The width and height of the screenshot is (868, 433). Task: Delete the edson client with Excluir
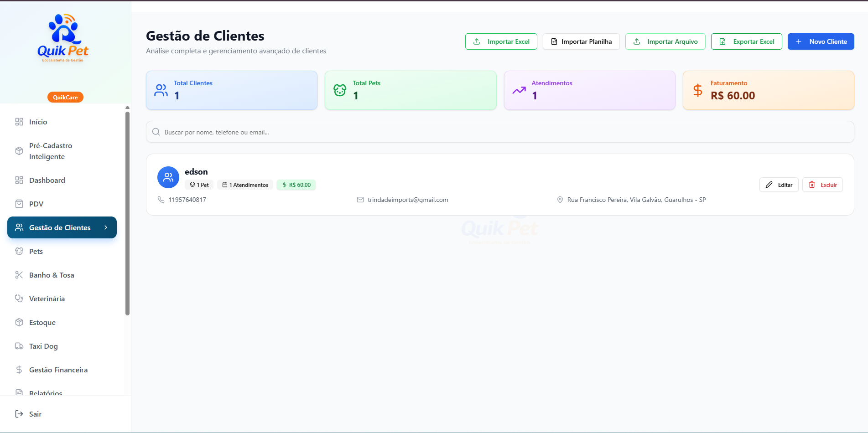click(822, 185)
